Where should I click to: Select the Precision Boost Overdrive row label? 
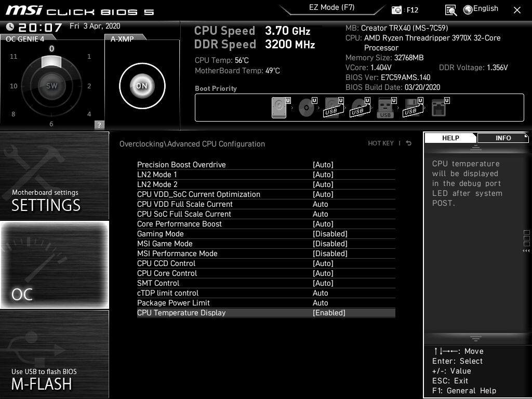181,165
